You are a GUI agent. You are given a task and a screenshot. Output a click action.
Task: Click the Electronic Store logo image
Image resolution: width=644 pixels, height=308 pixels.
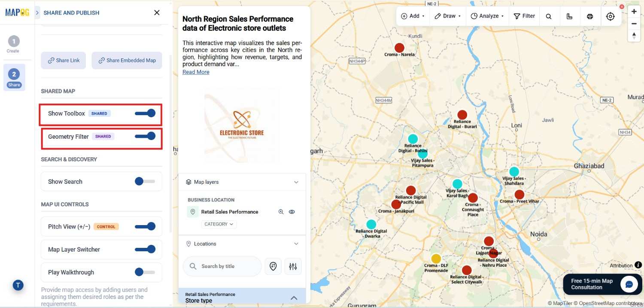(x=242, y=125)
